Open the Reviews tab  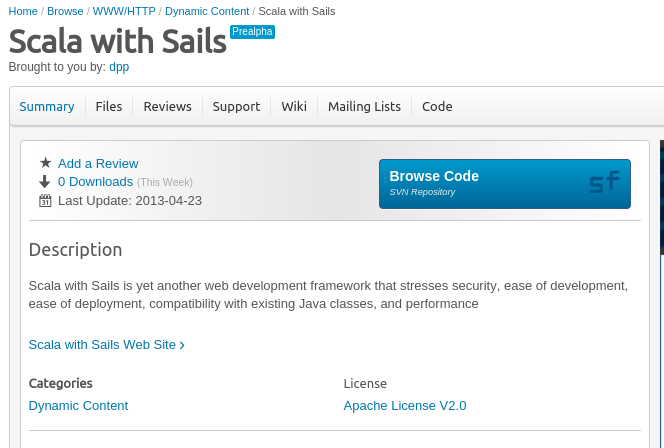tap(167, 106)
